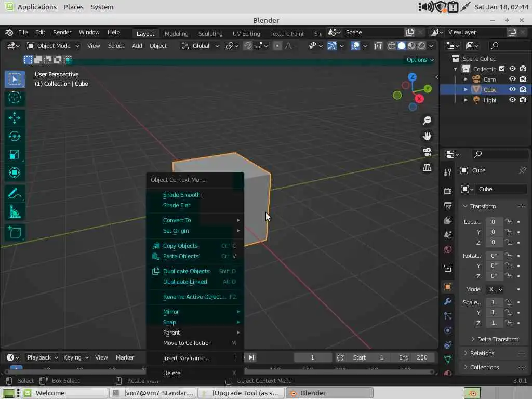Image resolution: width=532 pixels, height=399 pixels.
Task: Activate the 3D Cursor tool
Action: (x=14, y=98)
